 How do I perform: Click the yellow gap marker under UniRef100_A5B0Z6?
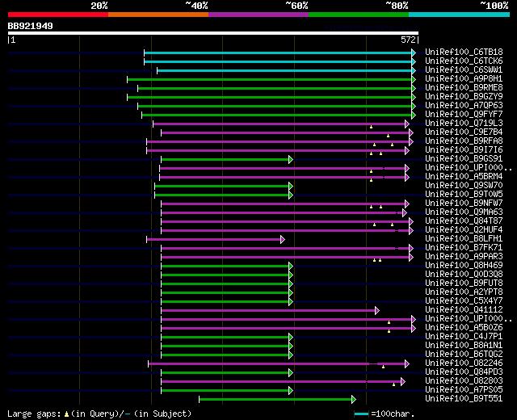[389, 331]
